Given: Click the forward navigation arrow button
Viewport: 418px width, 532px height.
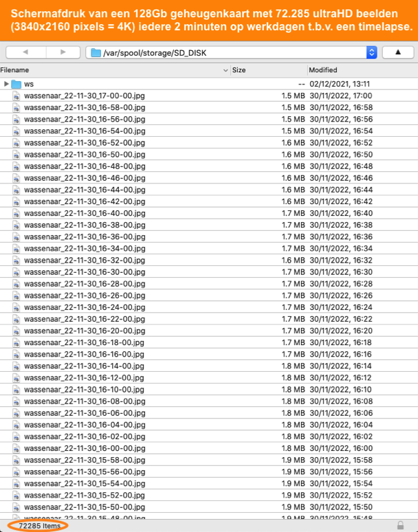Looking at the screenshot, I should [x=63, y=52].
